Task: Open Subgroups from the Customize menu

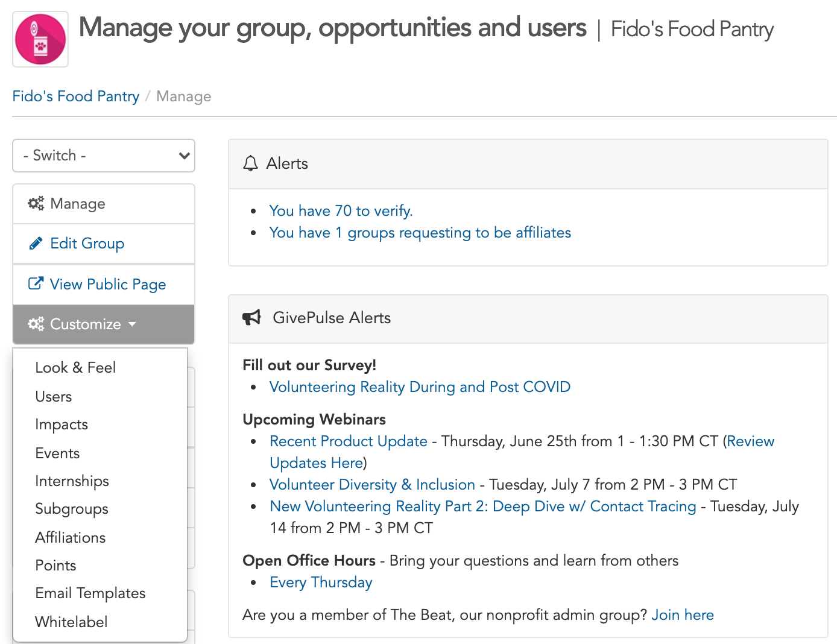Action: point(72,509)
